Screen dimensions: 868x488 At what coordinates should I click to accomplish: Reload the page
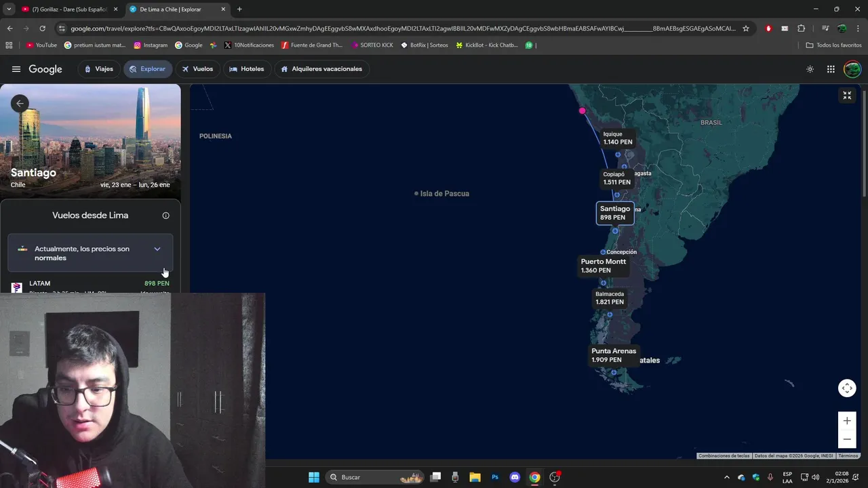coord(42,28)
